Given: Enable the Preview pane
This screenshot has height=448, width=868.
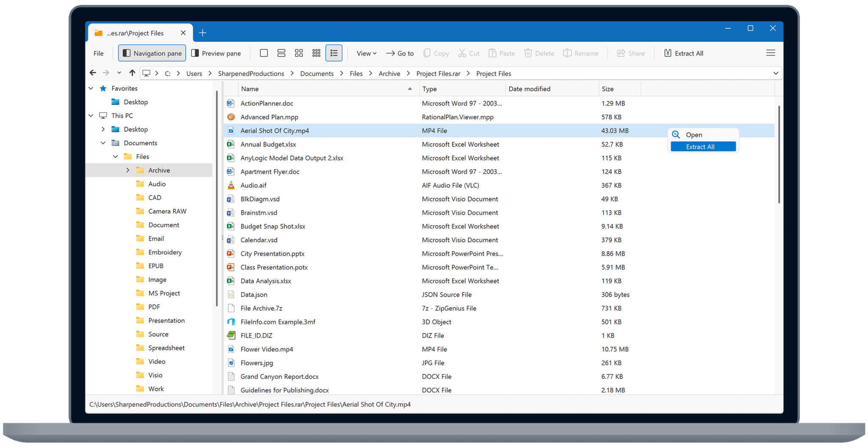Looking at the screenshot, I should tap(216, 53).
